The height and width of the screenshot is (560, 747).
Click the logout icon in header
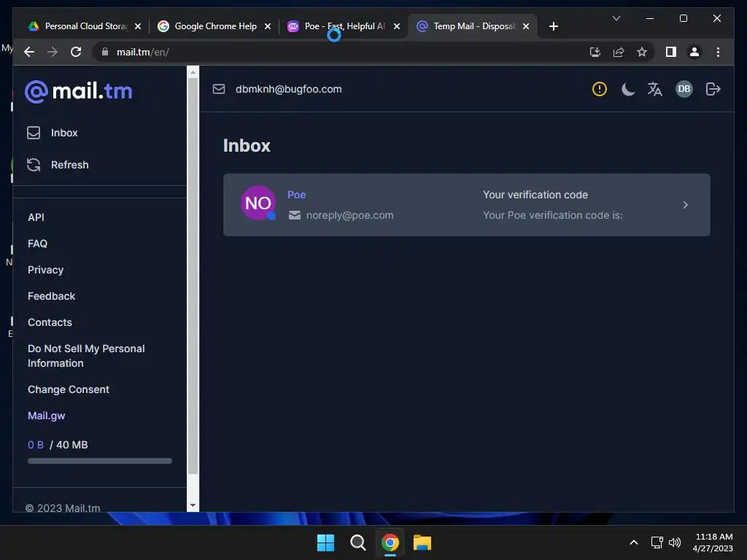point(713,89)
